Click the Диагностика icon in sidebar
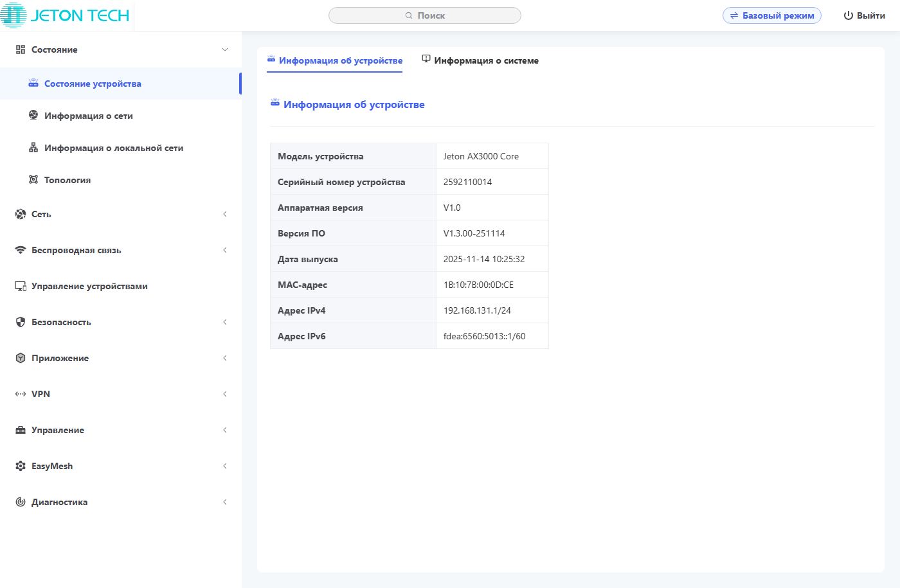Viewport: 900px width, 588px height. [x=21, y=502]
